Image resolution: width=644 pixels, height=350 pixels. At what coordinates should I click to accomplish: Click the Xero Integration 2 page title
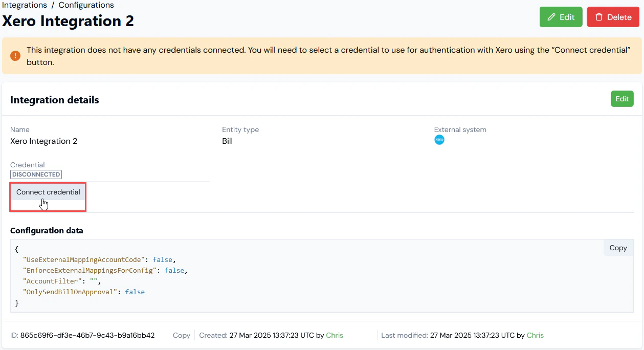tap(68, 21)
